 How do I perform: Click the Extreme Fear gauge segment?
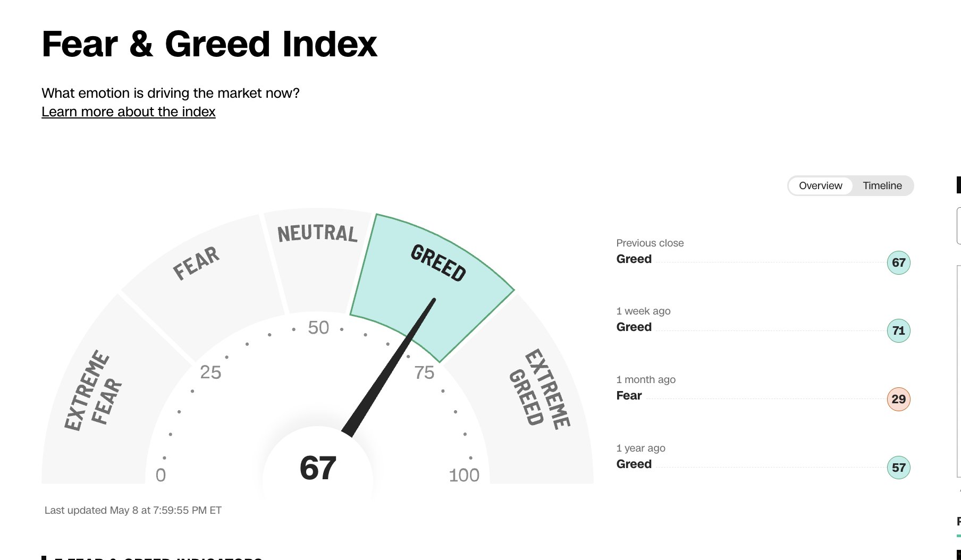pyautogui.click(x=101, y=393)
